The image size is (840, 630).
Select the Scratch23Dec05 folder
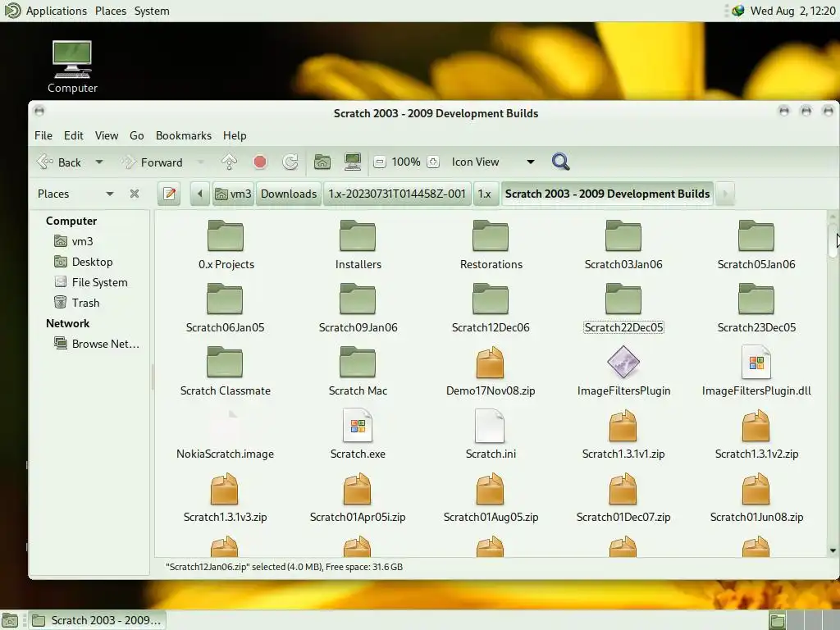(x=756, y=308)
